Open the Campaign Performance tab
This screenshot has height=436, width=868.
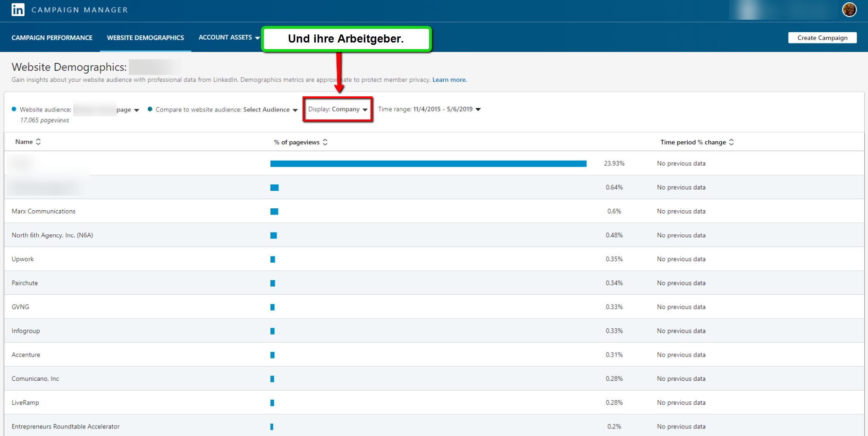point(52,38)
